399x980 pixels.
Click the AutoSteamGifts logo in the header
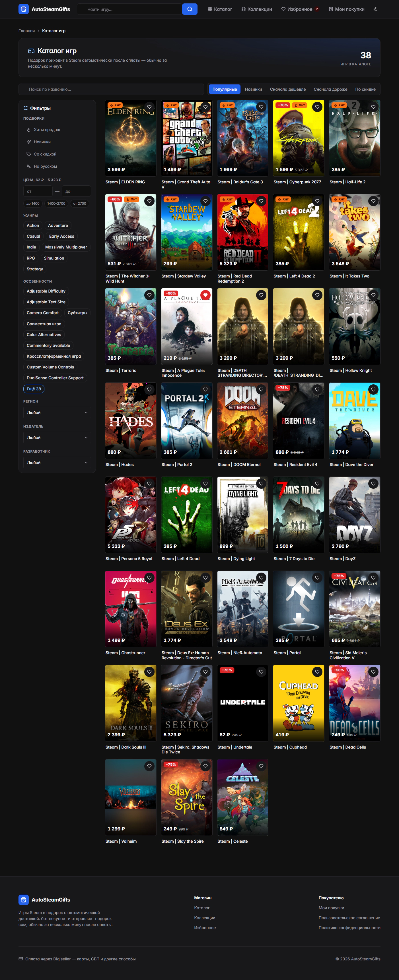click(45, 9)
